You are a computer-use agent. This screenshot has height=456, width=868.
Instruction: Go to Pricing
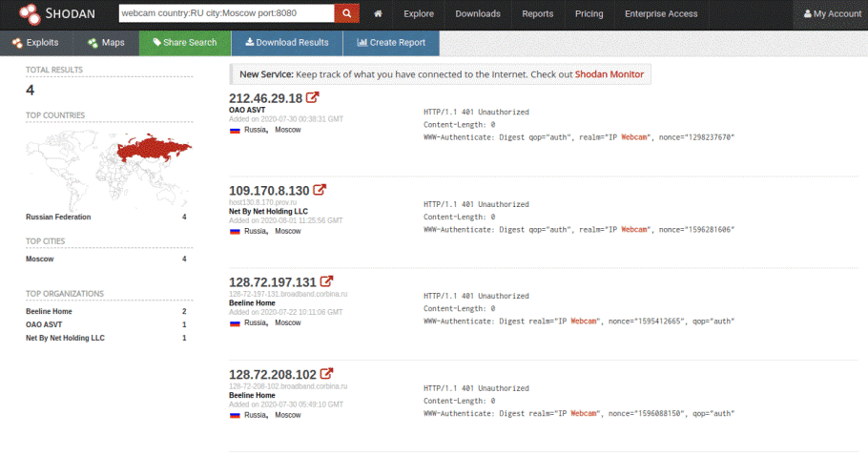(589, 14)
